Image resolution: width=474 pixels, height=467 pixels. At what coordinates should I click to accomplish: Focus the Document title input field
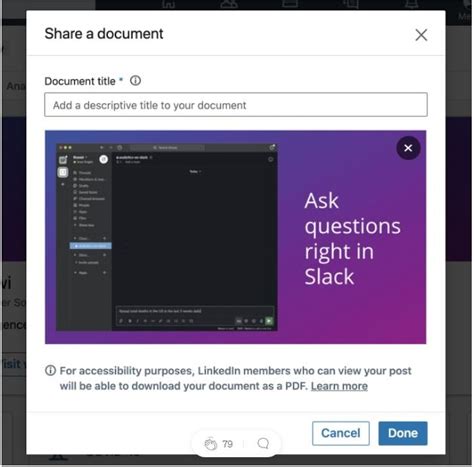236,105
